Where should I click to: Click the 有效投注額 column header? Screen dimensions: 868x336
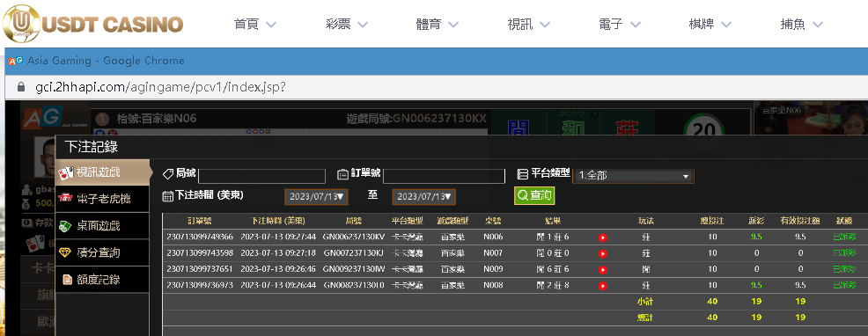click(x=800, y=221)
